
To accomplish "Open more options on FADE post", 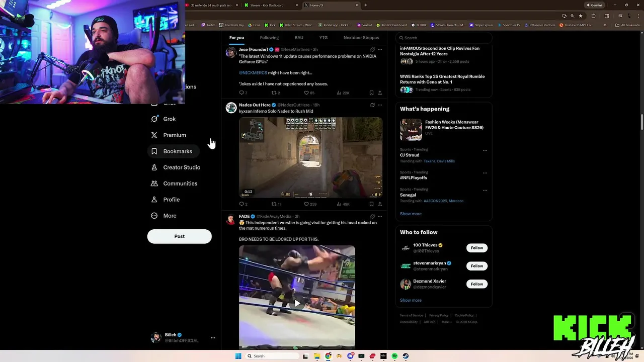I will pos(380,217).
